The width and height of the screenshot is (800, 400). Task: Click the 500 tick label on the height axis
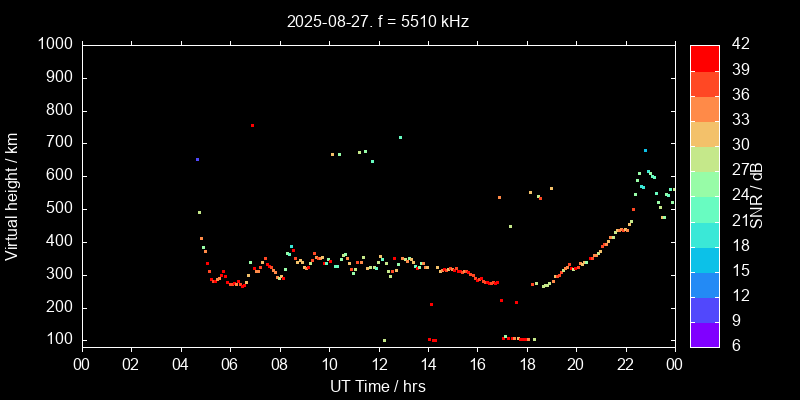coord(58,209)
